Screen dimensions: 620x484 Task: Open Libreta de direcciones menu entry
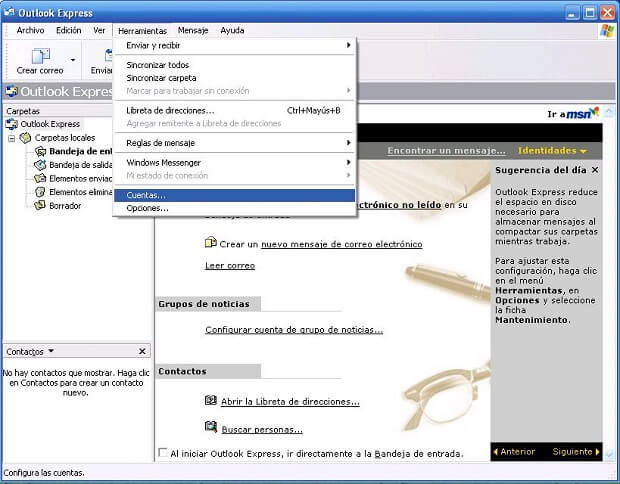(234, 111)
